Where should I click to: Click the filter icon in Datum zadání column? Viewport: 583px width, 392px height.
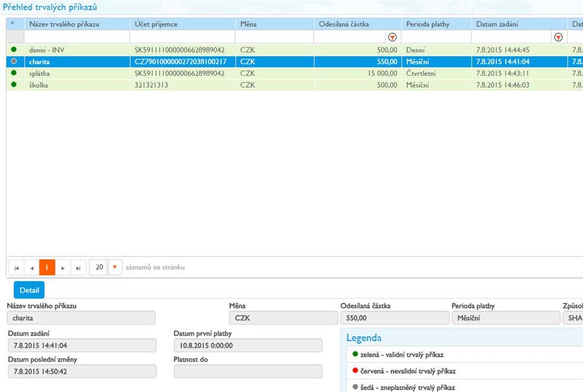558,37
